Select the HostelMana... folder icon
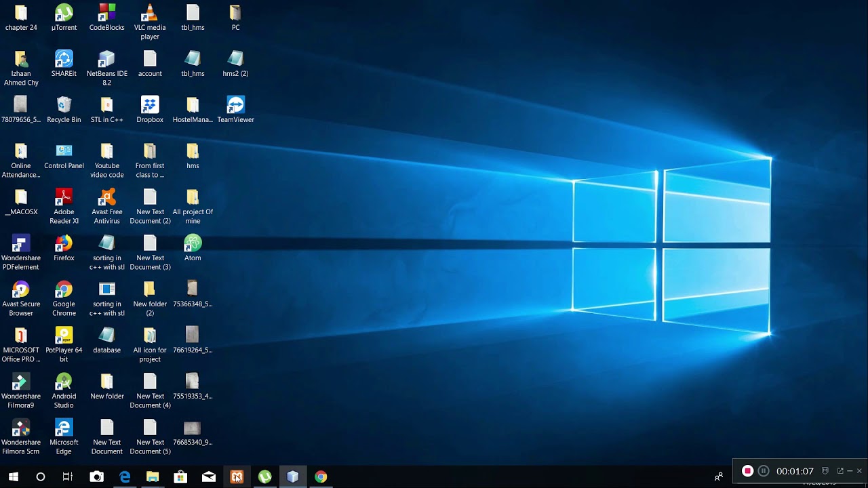 193,110
